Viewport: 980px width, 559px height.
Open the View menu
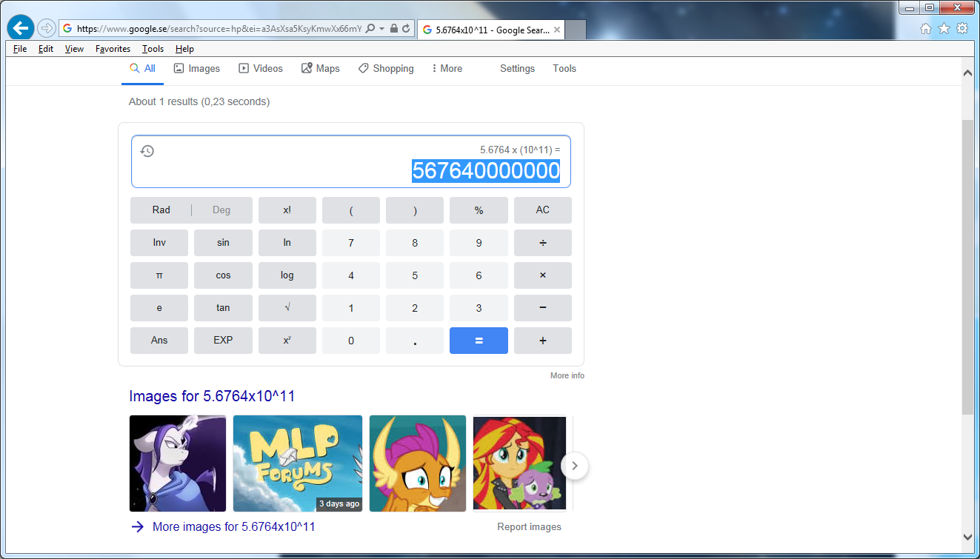coord(74,49)
